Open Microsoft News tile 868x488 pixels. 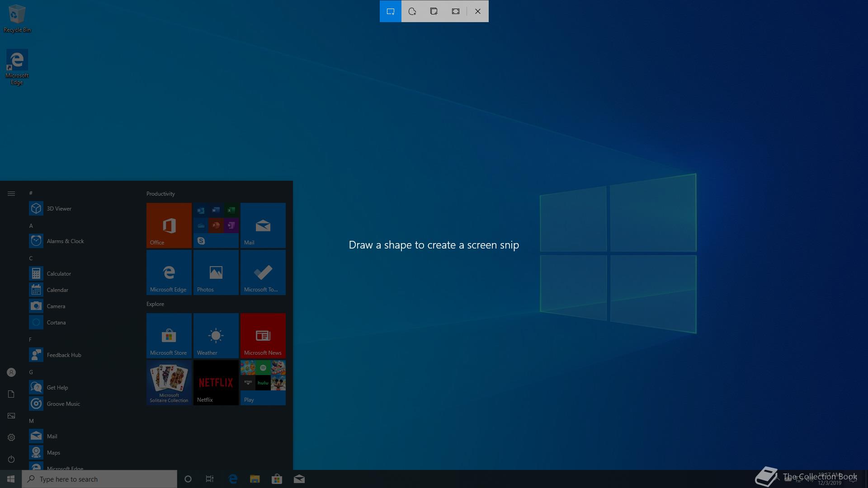(263, 336)
